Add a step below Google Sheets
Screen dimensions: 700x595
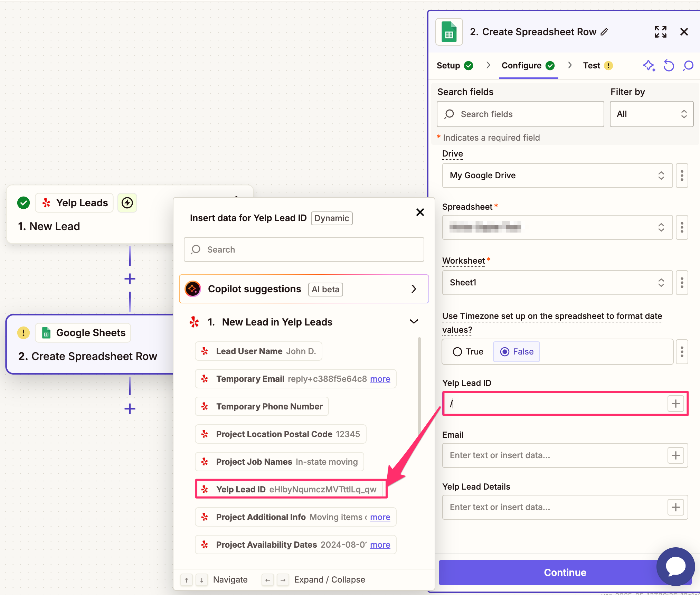130,409
